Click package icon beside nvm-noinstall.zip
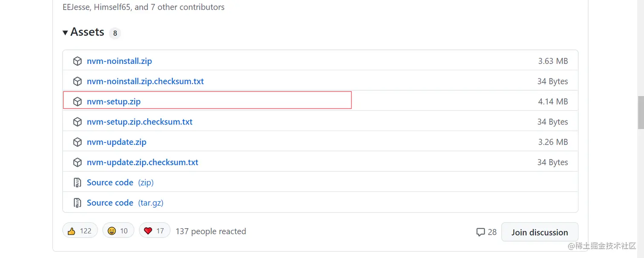This screenshot has width=644, height=258. (x=77, y=61)
